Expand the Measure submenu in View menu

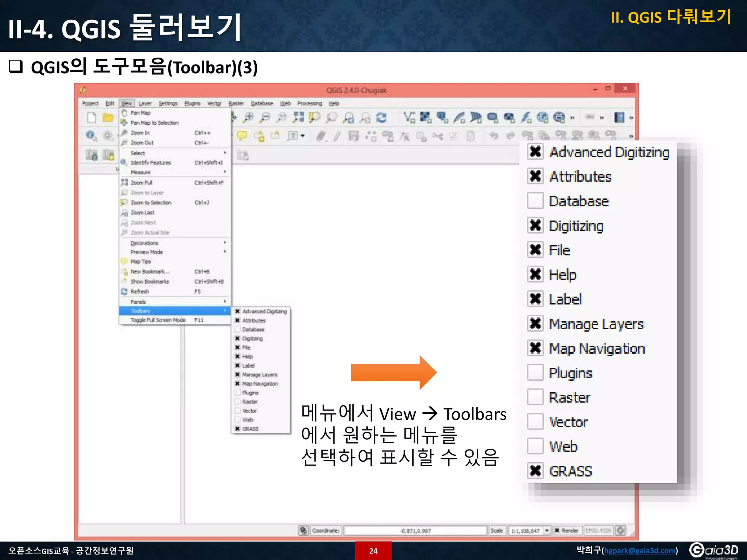click(x=175, y=172)
